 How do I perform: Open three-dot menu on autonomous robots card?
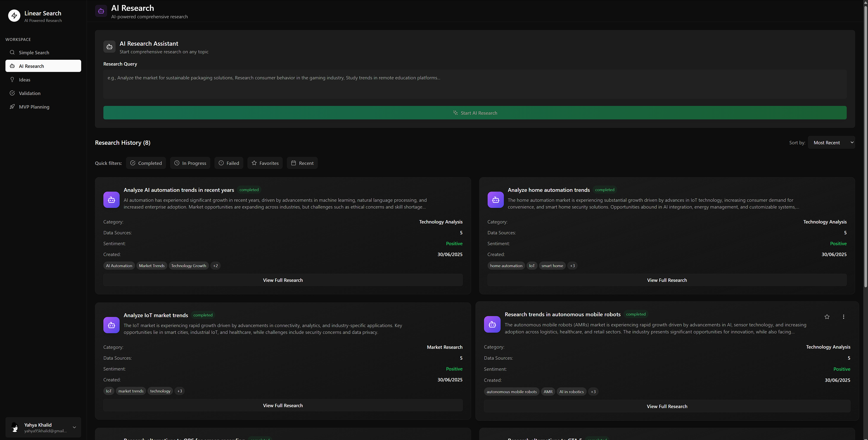[843, 317]
